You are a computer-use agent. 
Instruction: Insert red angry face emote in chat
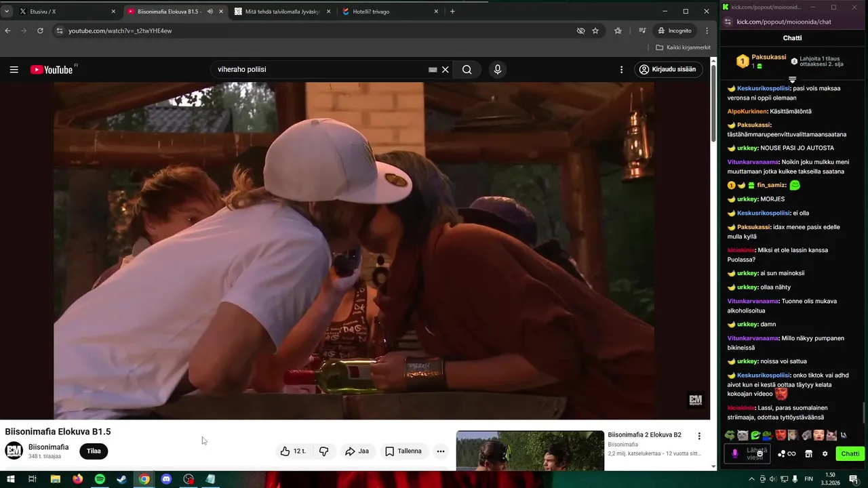pyautogui.click(x=781, y=435)
